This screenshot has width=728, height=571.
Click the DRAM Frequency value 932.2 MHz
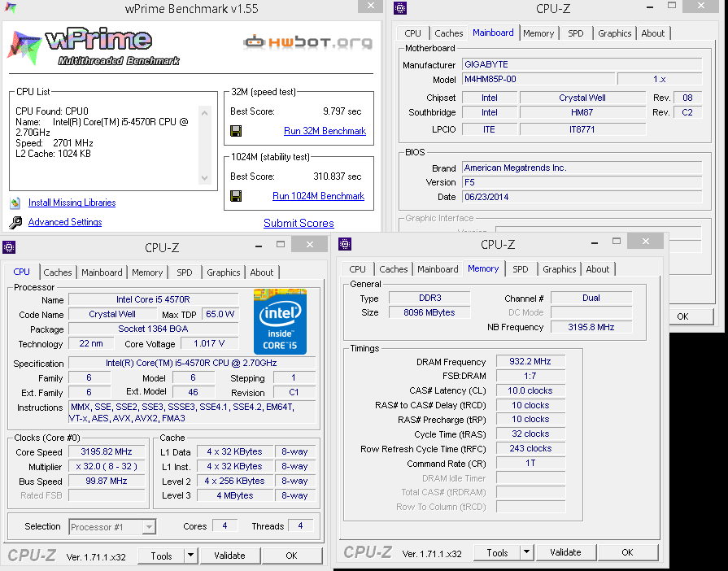click(x=530, y=361)
